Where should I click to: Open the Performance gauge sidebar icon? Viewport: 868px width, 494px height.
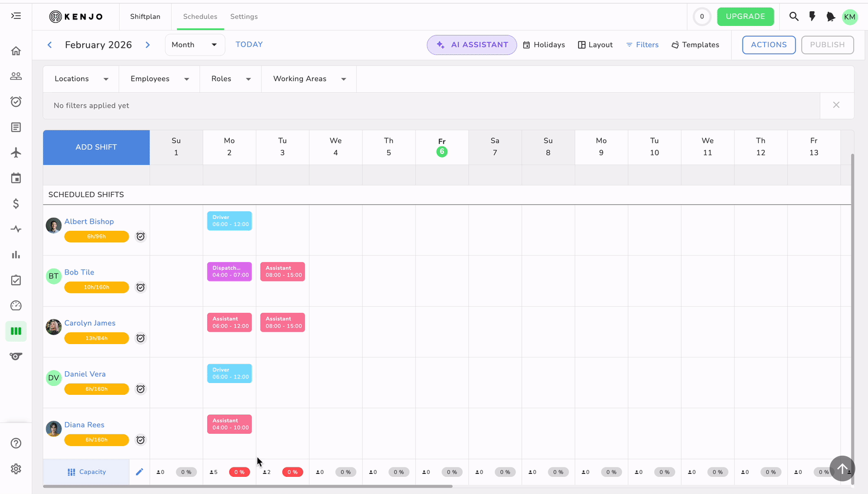[16, 305]
